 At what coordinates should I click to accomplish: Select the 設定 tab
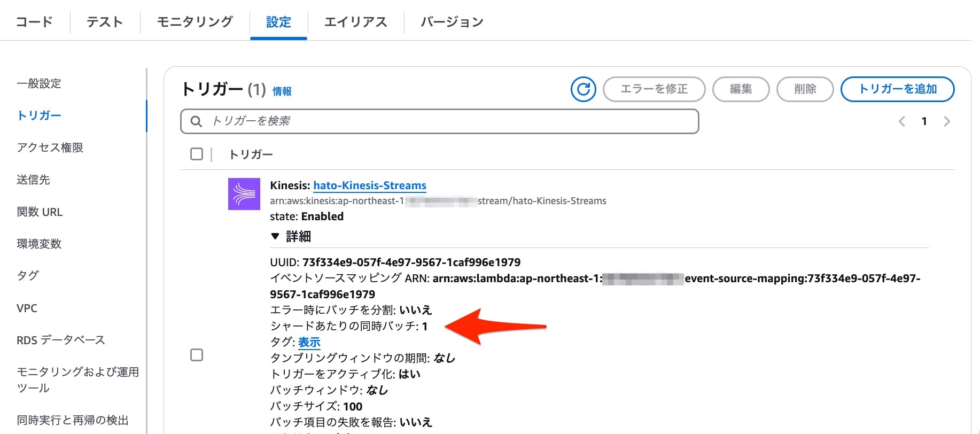(x=278, y=22)
